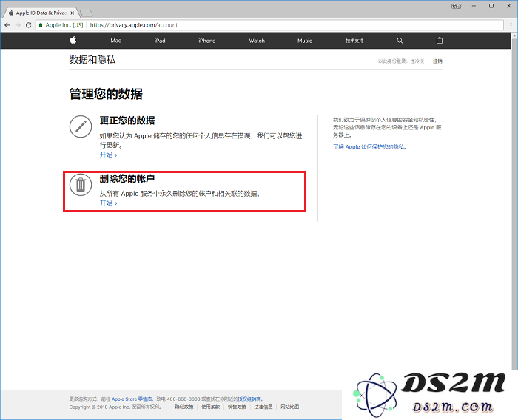The width and height of the screenshot is (518, 420).
Task: Open the 网站地图 footer link
Action: click(290, 407)
